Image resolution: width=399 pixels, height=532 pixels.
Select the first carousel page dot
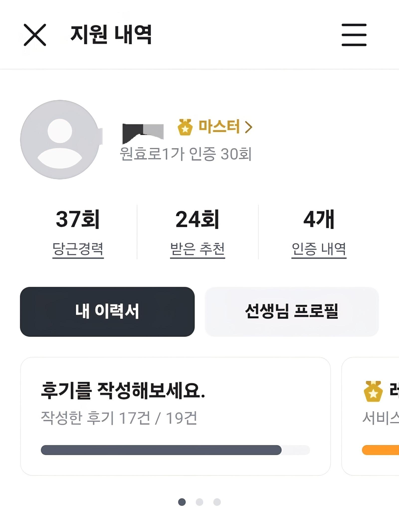(182, 502)
